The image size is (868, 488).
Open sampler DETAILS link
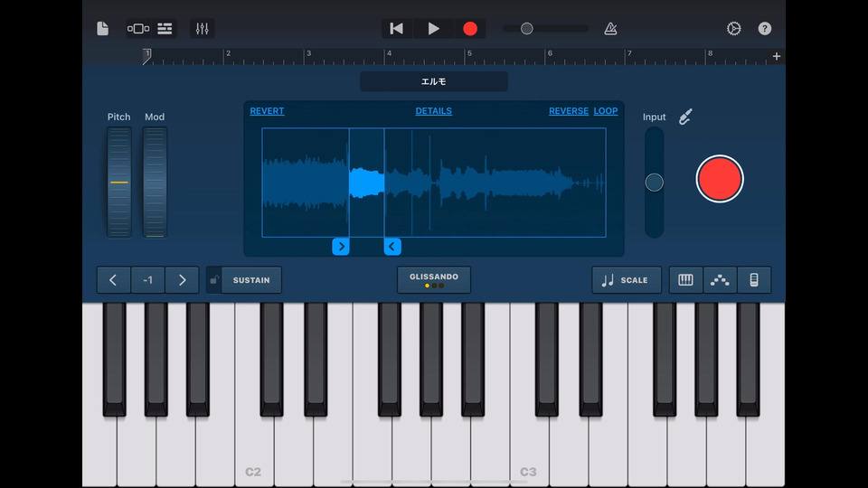[433, 110]
